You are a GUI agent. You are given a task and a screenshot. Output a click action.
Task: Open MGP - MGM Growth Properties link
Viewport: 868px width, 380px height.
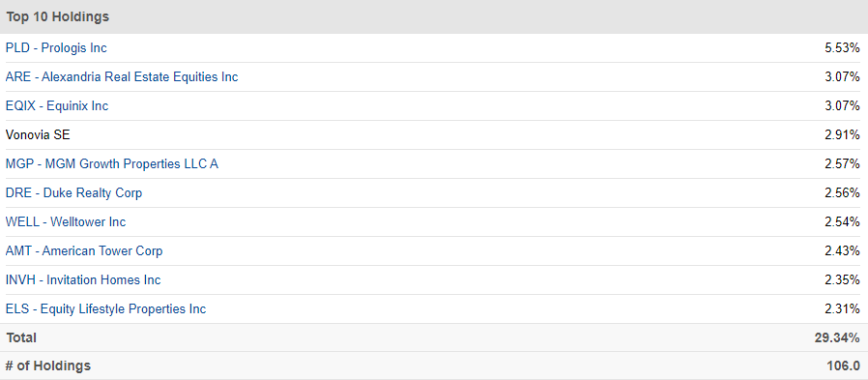[x=112, y=164]
